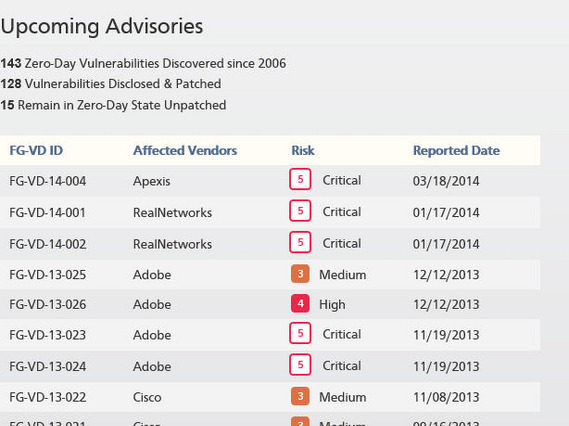Click Medium label in FG-VD-13-025 row
This screenshot has height=426, width=569.
(x=343, y=275)
